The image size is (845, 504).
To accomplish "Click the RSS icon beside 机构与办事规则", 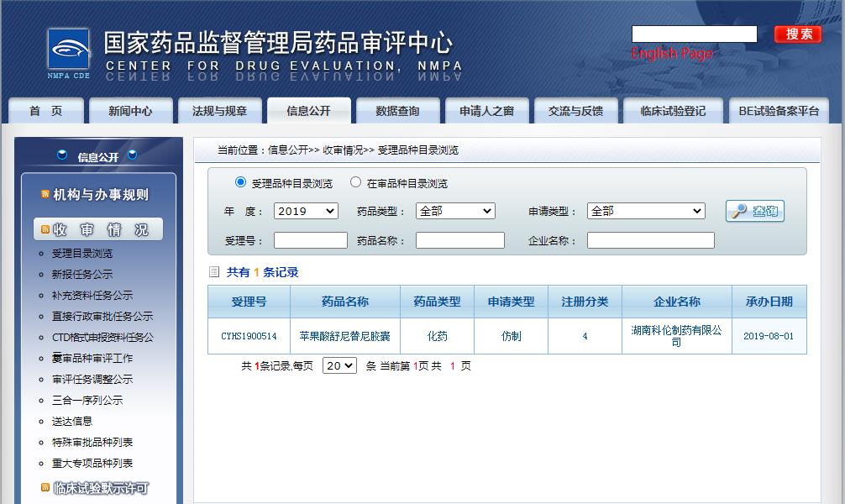I will tap(45, 194).
